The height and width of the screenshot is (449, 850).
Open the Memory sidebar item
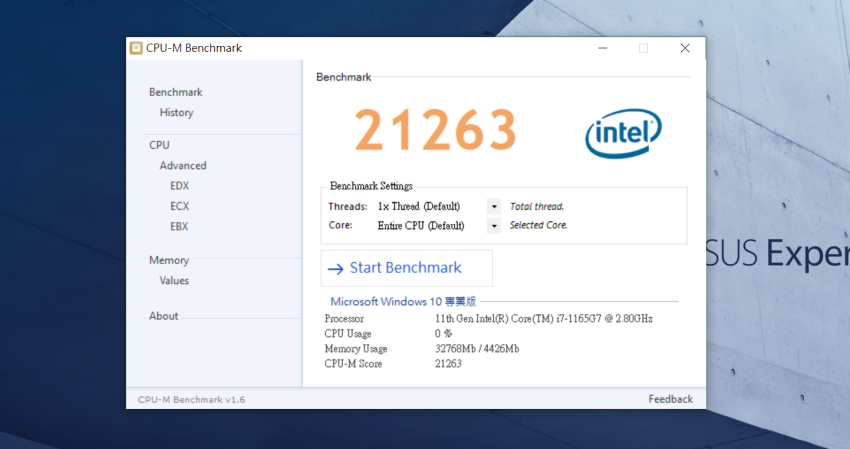[x=169, y=260]
